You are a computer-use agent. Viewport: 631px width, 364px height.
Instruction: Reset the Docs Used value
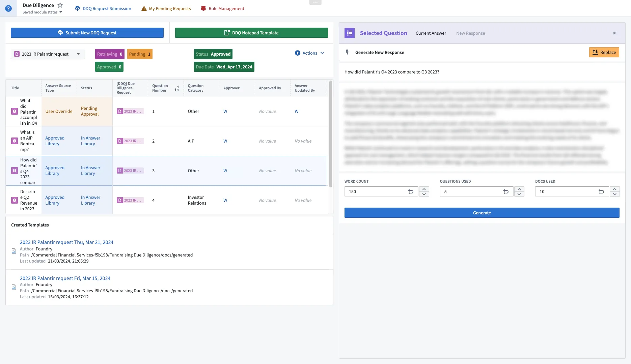coord(601,191)
